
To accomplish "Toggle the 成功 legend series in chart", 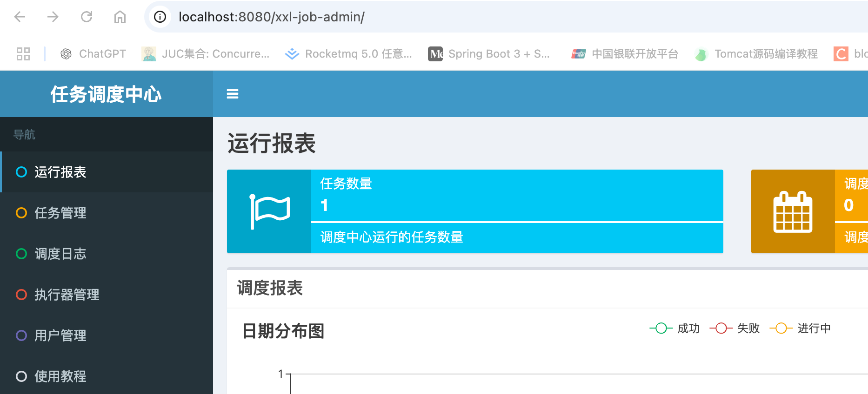I will 674,328.
